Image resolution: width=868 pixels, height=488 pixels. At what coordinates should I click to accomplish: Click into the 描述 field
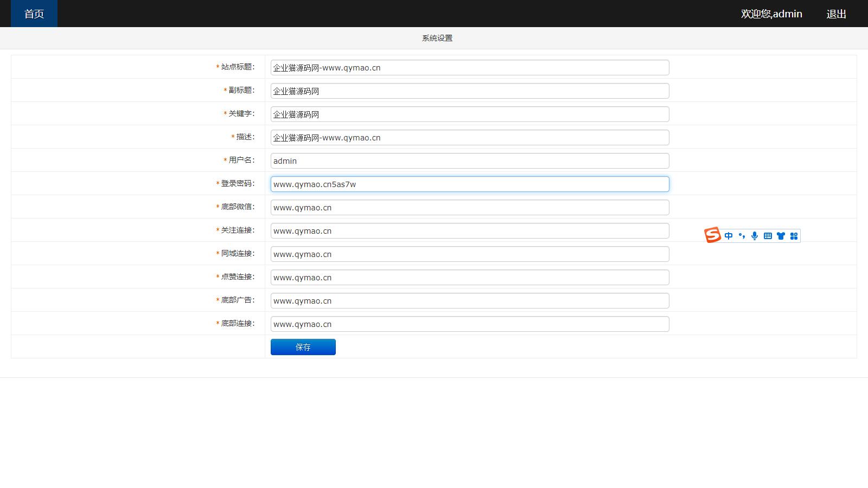(469, 138)
